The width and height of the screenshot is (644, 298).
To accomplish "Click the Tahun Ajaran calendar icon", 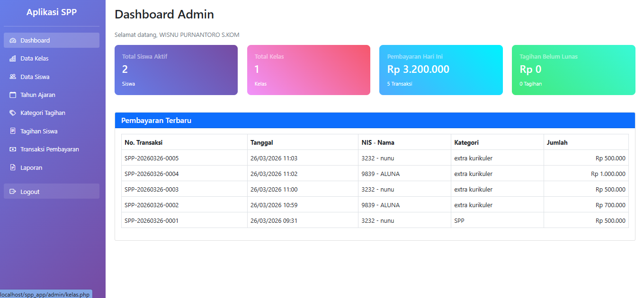I will (13, 95).
